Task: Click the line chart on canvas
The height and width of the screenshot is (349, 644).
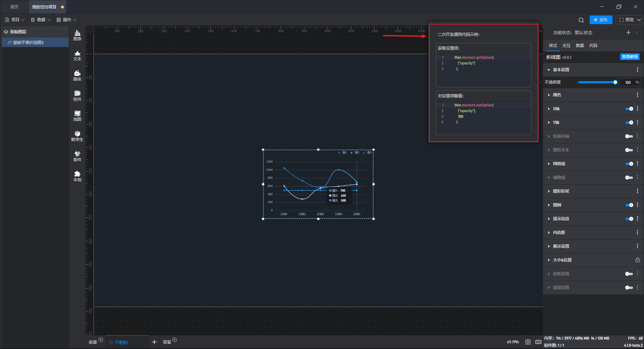Action: tap(318, 184)
